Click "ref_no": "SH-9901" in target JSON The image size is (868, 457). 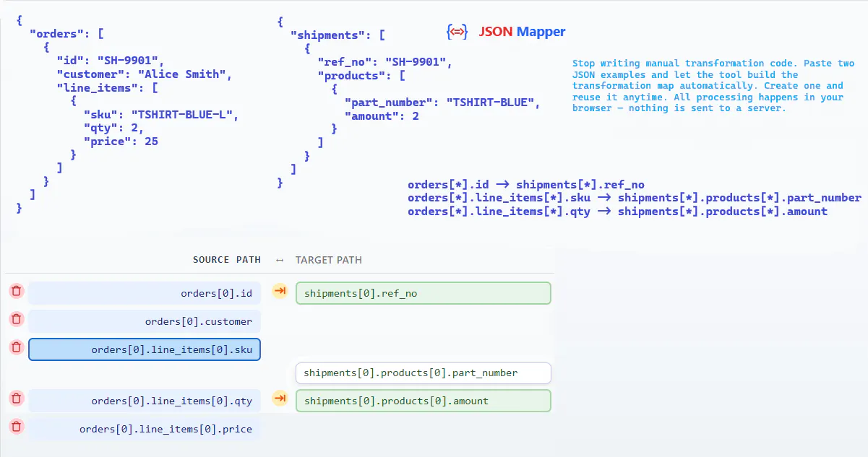point(384,62)
